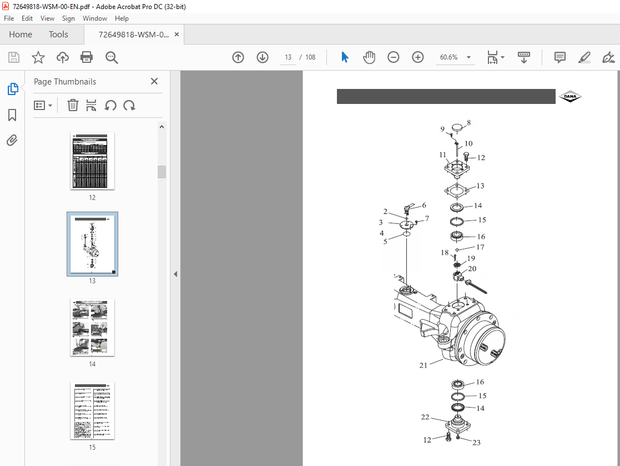Click the read mode keyboard icon
The height and width of the screenshot is (466, 620).
click(524, 57)
